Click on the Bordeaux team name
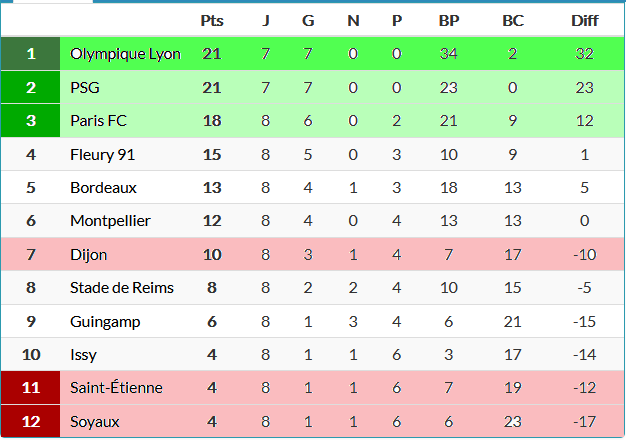626x440 pixels. (x=103, y=188)
